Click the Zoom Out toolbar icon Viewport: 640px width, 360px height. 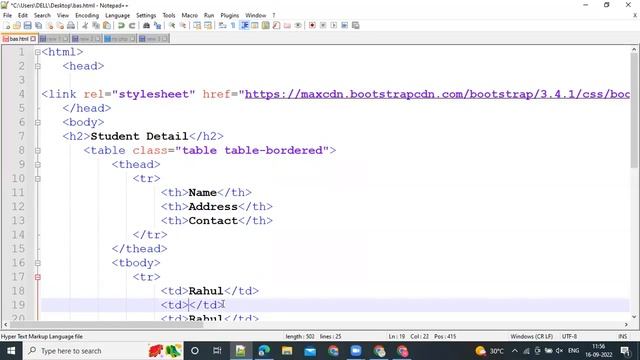tap(182, 25)
